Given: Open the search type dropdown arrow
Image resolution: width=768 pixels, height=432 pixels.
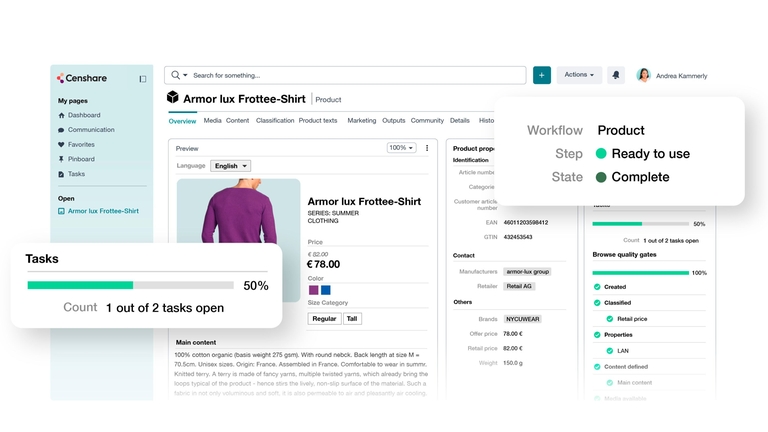Looking at the screenshot, I should coord(185,75).
